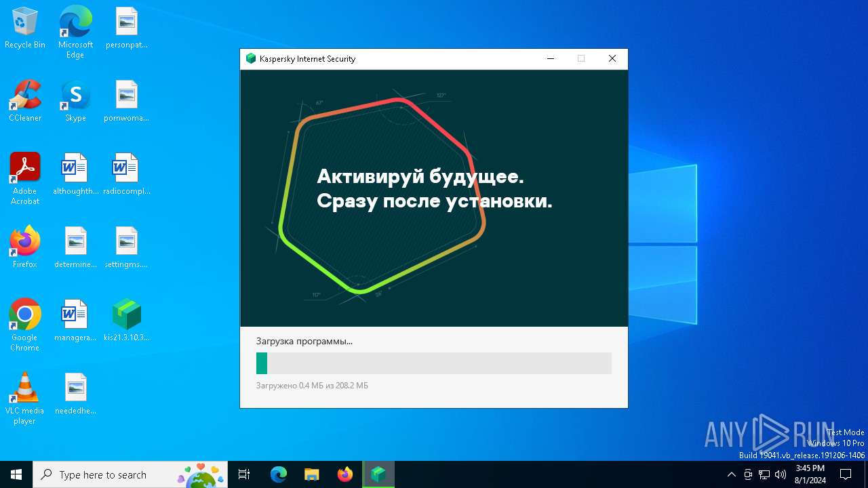Select the managera Word document
The image size is (868, 488).
coord(75,321)
